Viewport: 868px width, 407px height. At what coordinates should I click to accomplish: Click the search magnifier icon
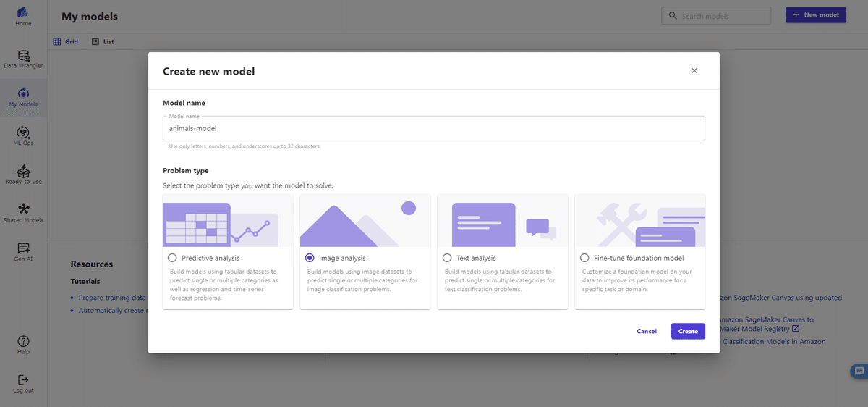(x=673, y=16)
